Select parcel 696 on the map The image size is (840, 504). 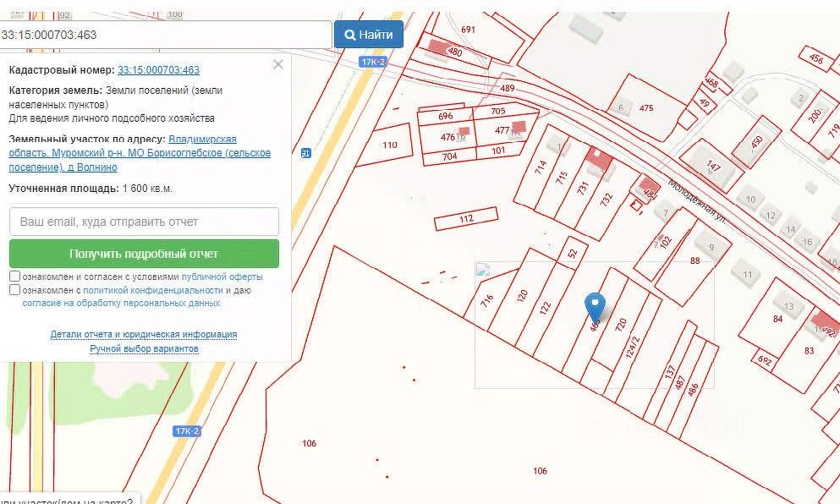[x=446, y=116]
